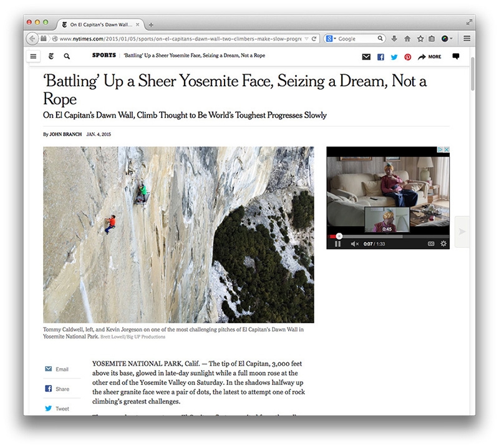The height and width of the screenshot is (448, 499).
Task: Go to the browser home page icon
Action: click(407, 39)
